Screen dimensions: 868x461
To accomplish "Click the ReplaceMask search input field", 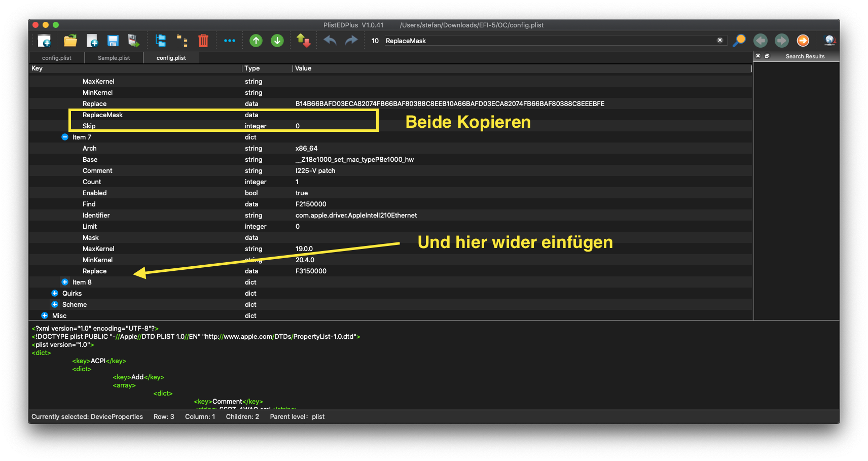I will coord(548,41).
